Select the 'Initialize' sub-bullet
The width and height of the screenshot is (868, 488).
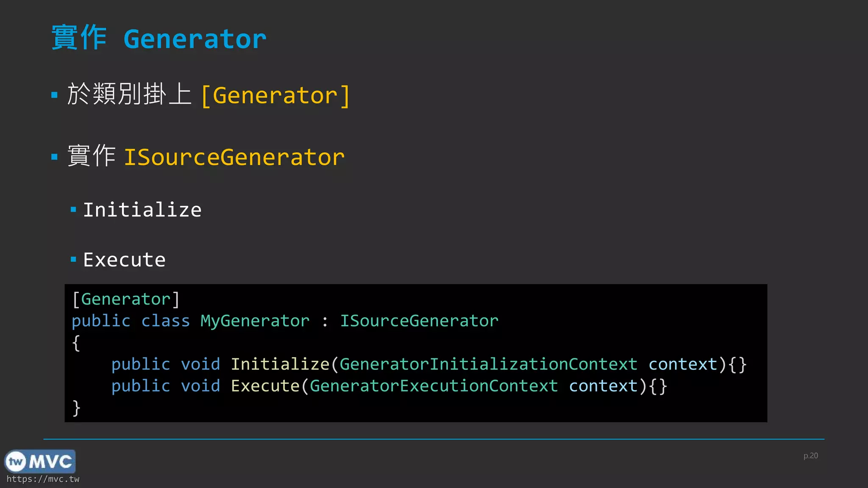[142, 210]
